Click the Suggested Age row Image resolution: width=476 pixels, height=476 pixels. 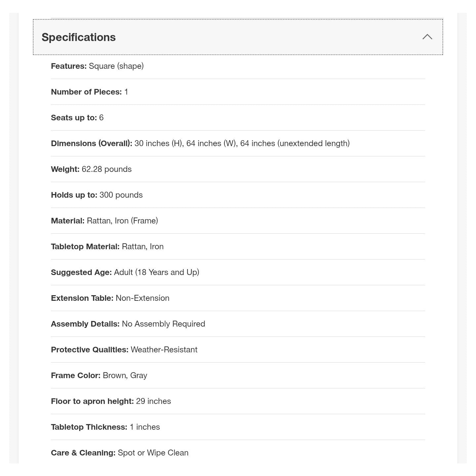tap(238, 272)
